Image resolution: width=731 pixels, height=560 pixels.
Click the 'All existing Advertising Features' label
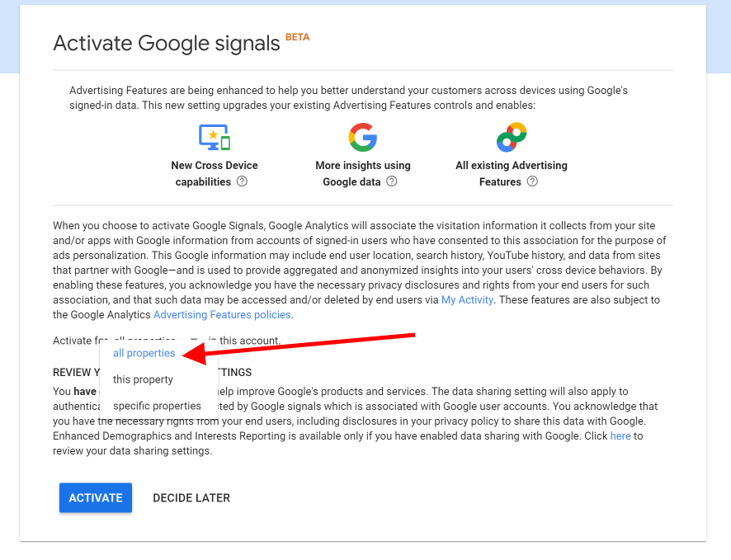pos(512,173)
